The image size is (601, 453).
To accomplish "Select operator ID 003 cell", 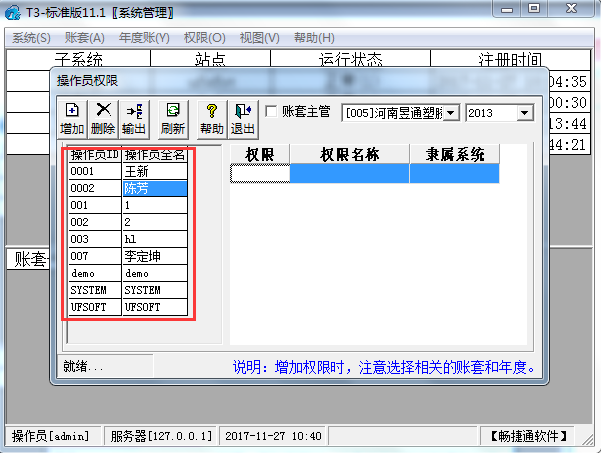I will click(95, 239).
